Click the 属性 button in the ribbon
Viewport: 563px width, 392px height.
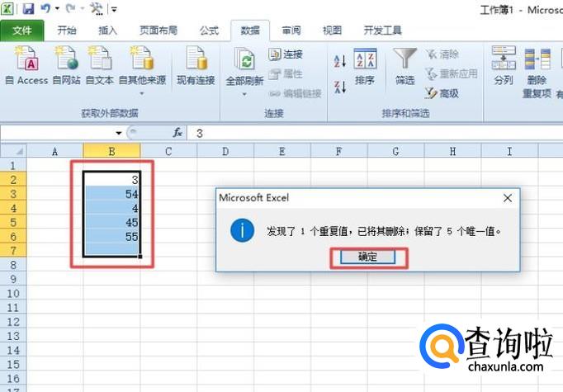(x=286, y=74)
